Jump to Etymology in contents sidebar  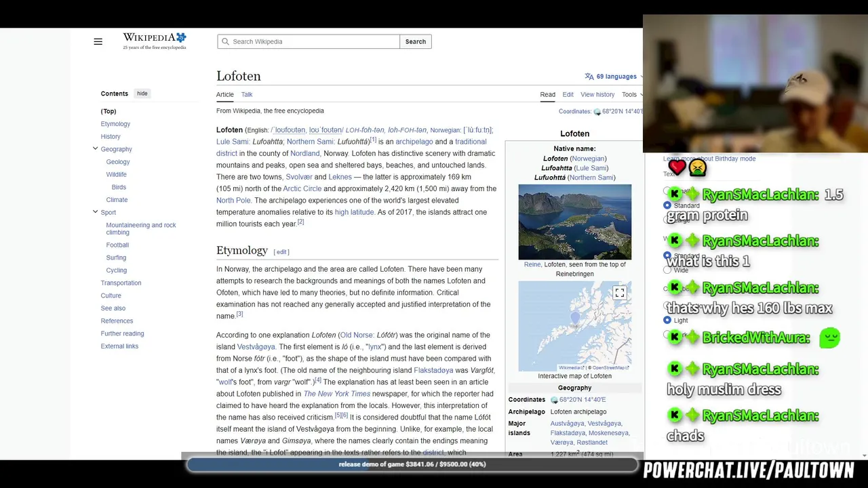[x=115, y=124]
